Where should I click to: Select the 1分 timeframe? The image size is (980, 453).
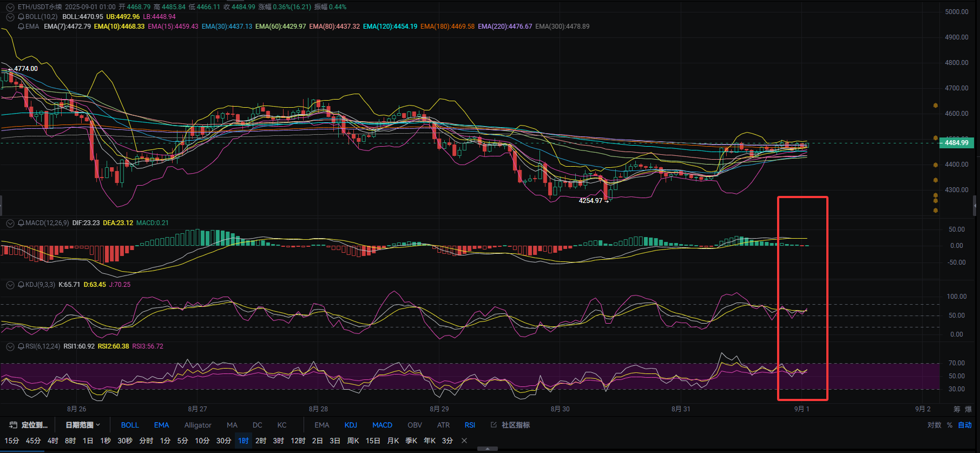pyautogui.click(x=165, y=441)
